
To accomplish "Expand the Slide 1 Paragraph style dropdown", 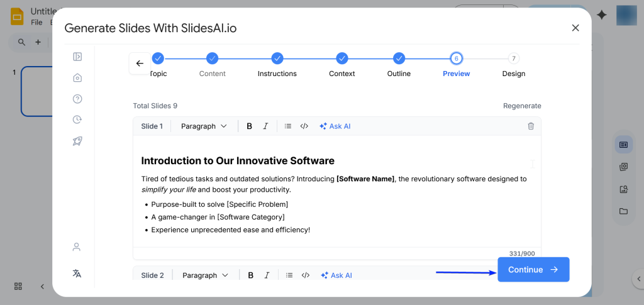I will [204, 126].
